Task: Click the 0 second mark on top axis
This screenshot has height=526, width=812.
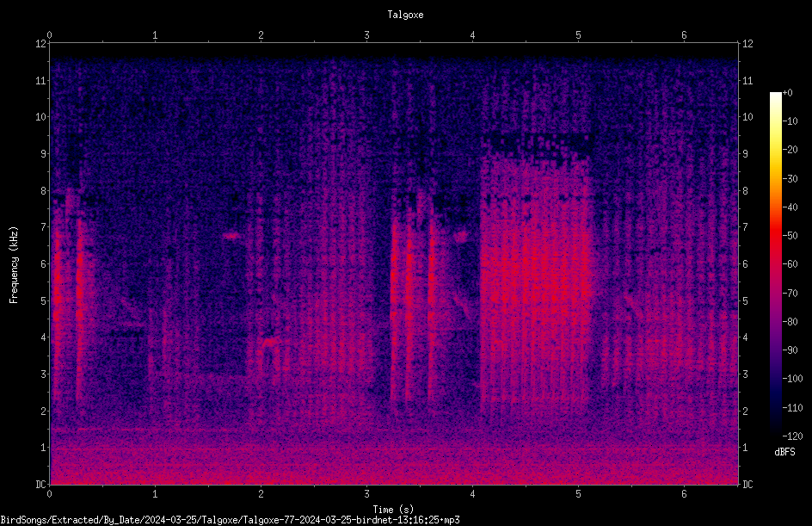Action: [x=49, y=35]
